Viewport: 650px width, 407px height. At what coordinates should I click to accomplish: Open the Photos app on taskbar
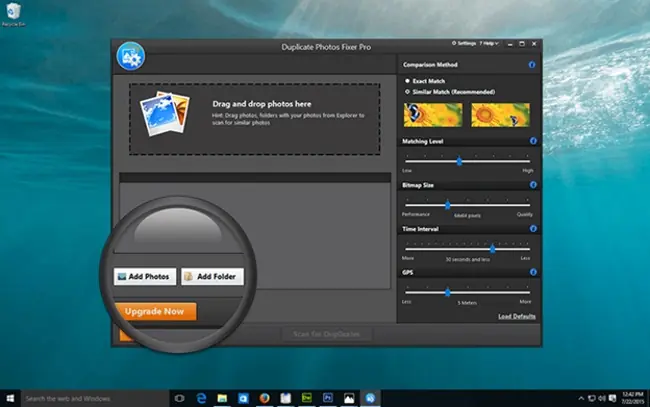[x=349, y=398]
